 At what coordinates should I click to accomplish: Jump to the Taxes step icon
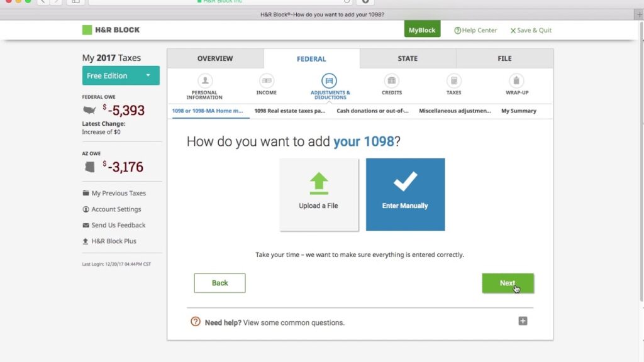click(454, 80)
